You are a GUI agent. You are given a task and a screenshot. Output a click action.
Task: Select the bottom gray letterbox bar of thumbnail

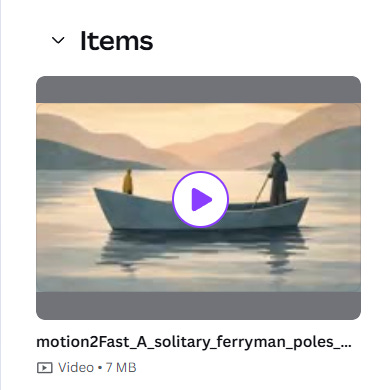pyautogui.click(x=198, y=306)
